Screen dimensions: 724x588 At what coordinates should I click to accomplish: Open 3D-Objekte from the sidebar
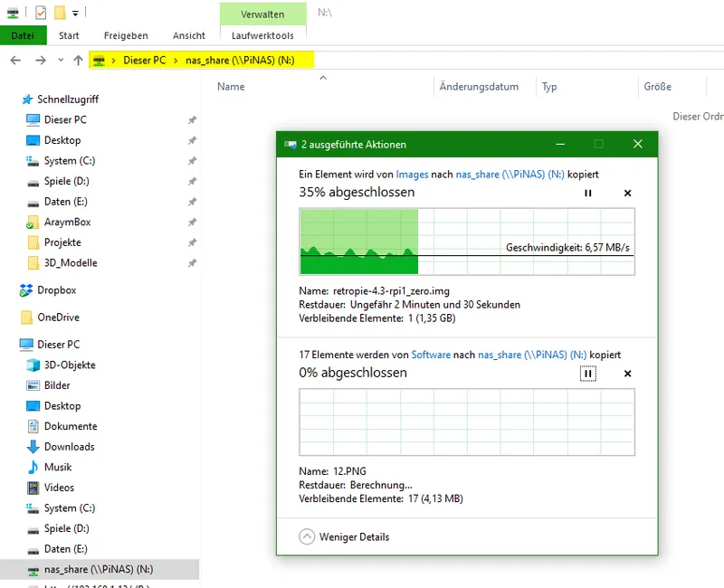click(66, 365)
